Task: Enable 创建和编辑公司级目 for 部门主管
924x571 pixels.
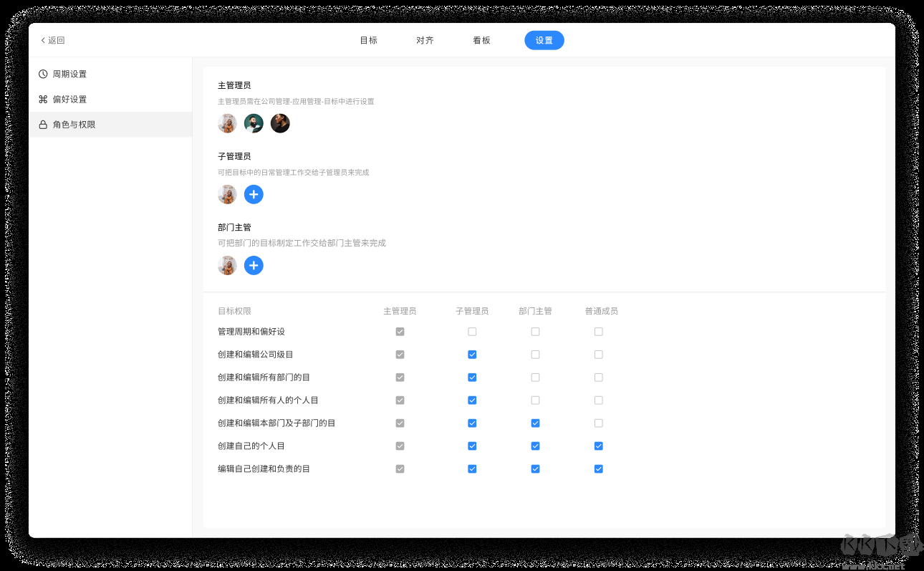Action: point(535,355)
